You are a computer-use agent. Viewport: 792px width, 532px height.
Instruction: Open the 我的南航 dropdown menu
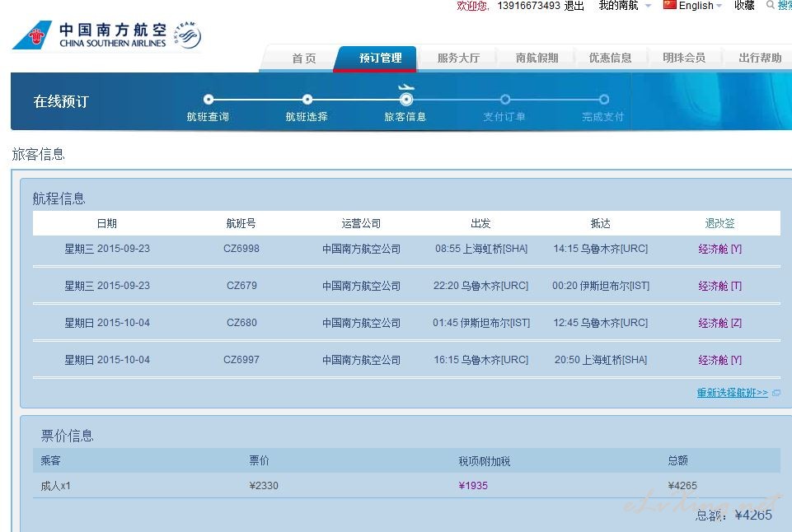point(625,6)
